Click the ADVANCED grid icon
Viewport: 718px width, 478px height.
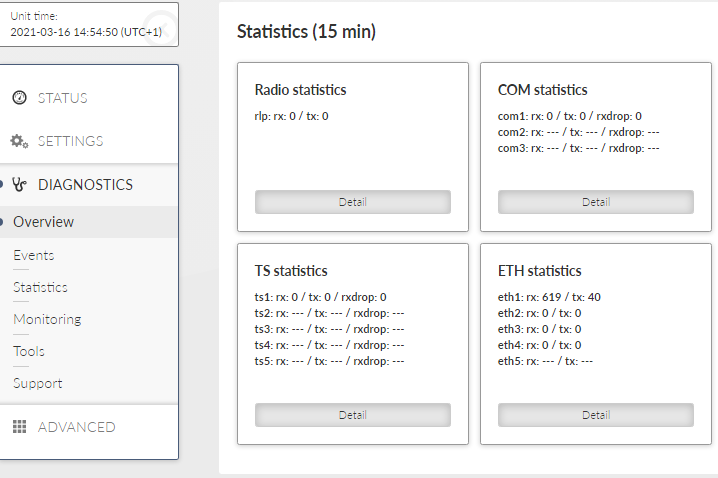pos(19,427)
